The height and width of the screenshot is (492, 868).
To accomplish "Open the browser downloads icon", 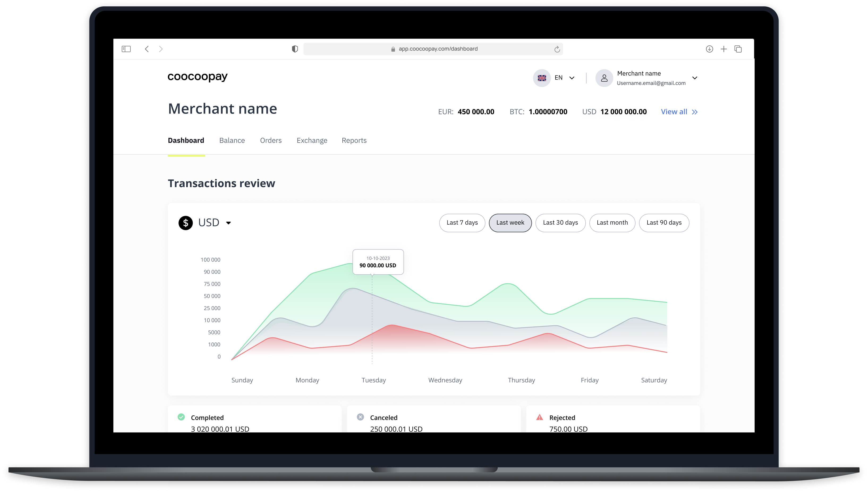I will tap(709, 49).
